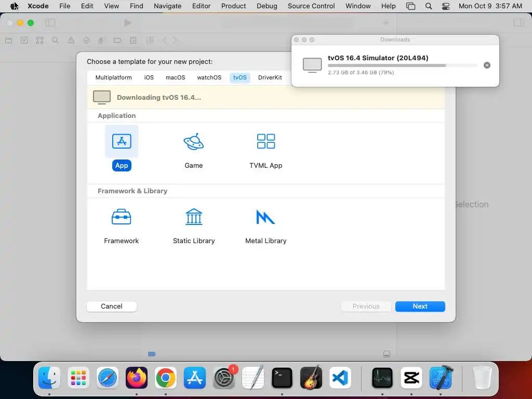Choose the TVML App template

click(265, 151)
